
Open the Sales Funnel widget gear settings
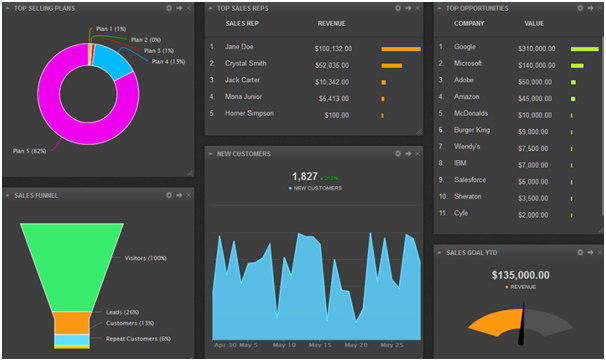(x=169, y=196)
